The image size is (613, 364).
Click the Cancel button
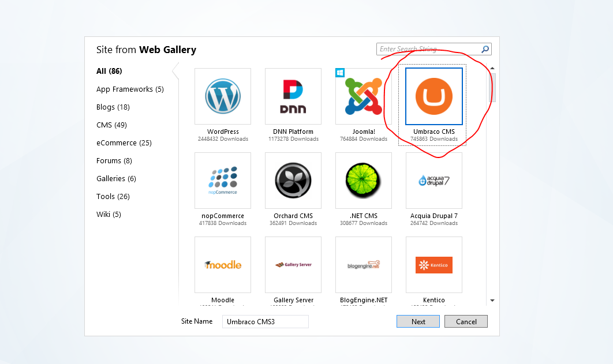[x=466, y=321]
